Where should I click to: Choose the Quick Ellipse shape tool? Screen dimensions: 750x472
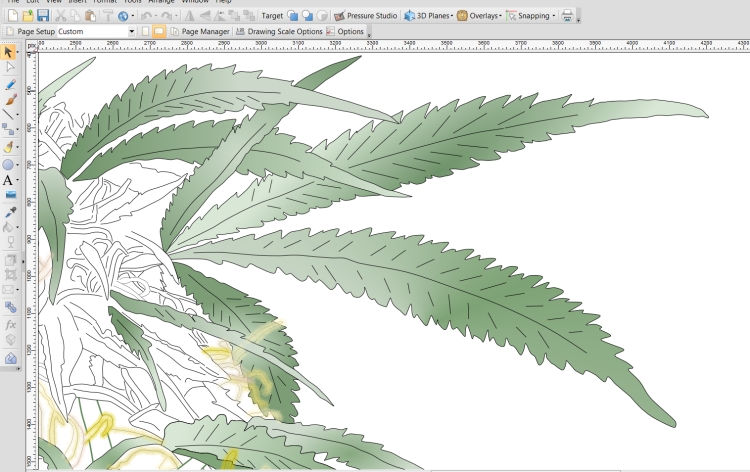click(x=9, y=164)
